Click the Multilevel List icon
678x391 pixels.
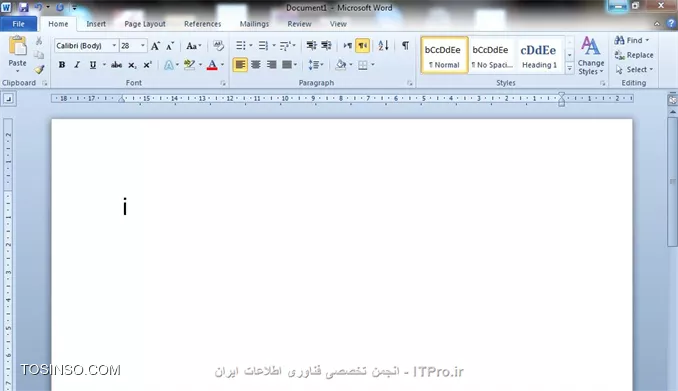pos(285,45)
